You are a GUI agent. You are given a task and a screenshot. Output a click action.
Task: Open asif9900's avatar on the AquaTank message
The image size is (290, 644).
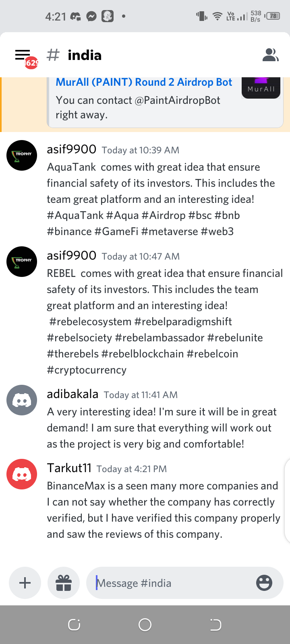click(x=22, y=155)
